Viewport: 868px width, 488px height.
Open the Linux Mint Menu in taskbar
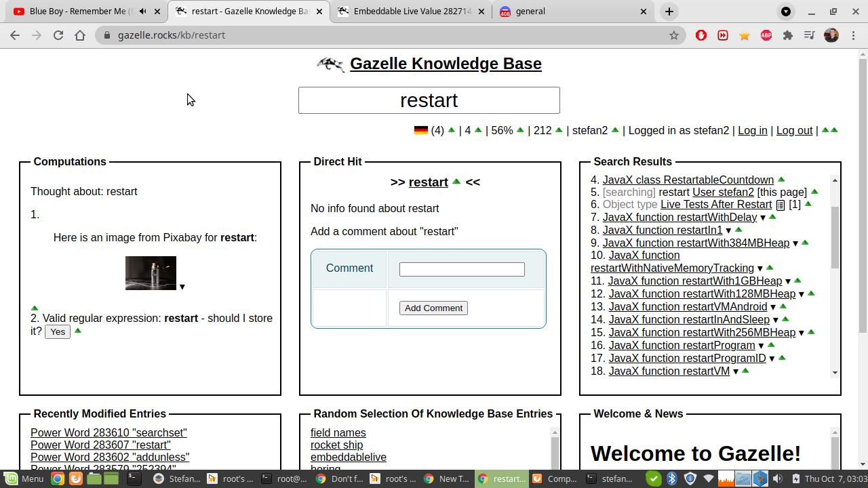pos(24,479)
